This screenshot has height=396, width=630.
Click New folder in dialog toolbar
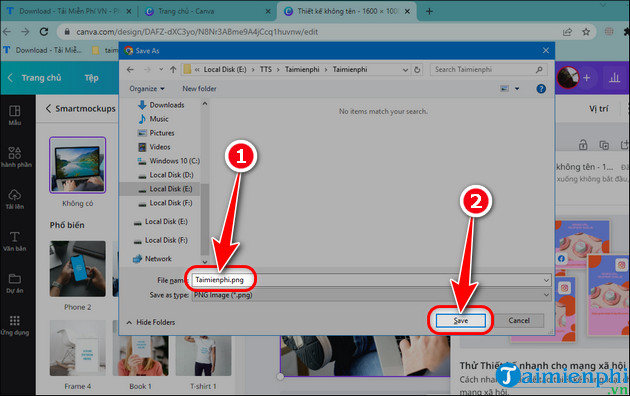(x=199, y=88)
